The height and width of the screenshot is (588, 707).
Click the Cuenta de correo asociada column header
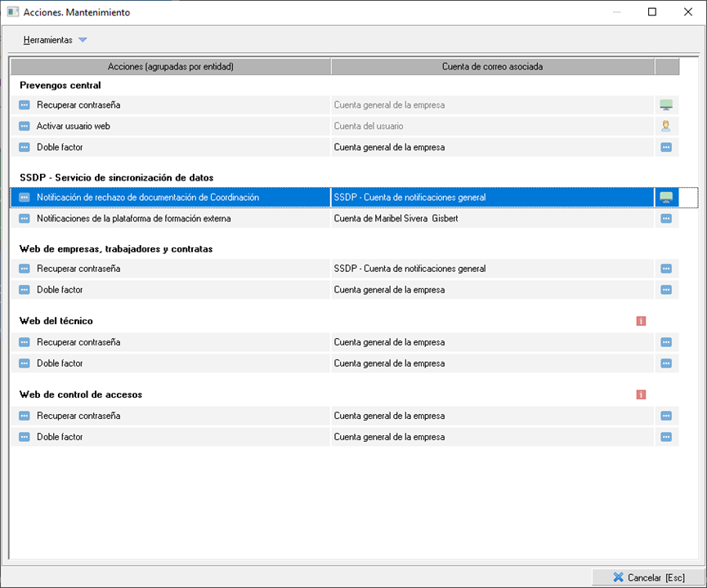tap(492, 67)
